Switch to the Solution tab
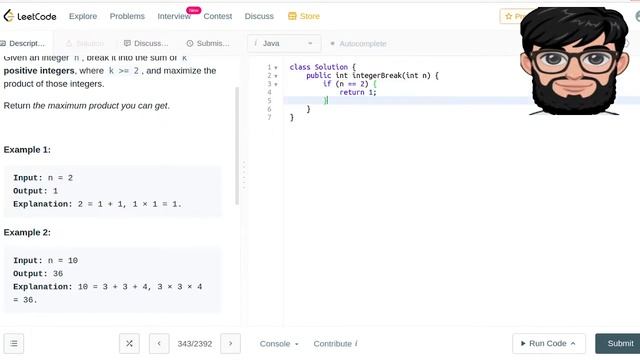The width and height of the screenshot is (640, 360). coord(85,43)
